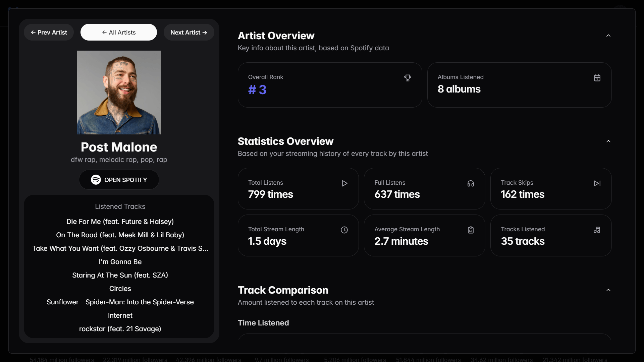This screenshot has height=362, width=644.
Task: Select track On The Road (feat. Meek Mill & Lil Baby)
Action: coord(120,235)
